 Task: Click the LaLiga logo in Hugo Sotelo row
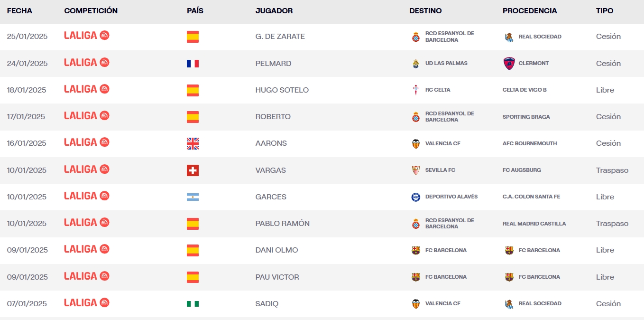point(87,89)
